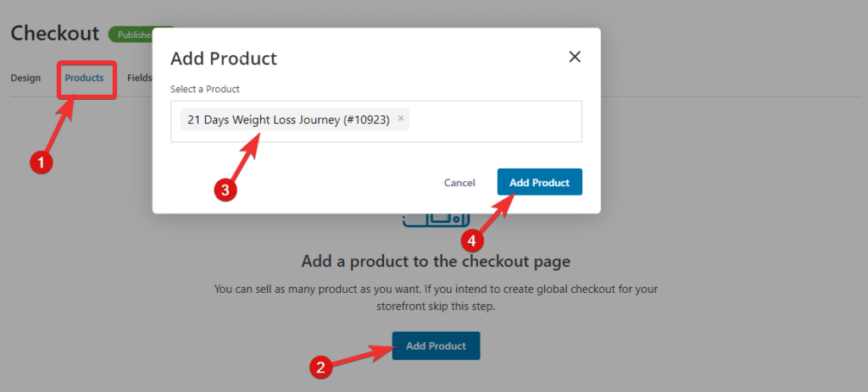Click the red step marker numbered 2
Screen dimensions: 868x392
320,367
